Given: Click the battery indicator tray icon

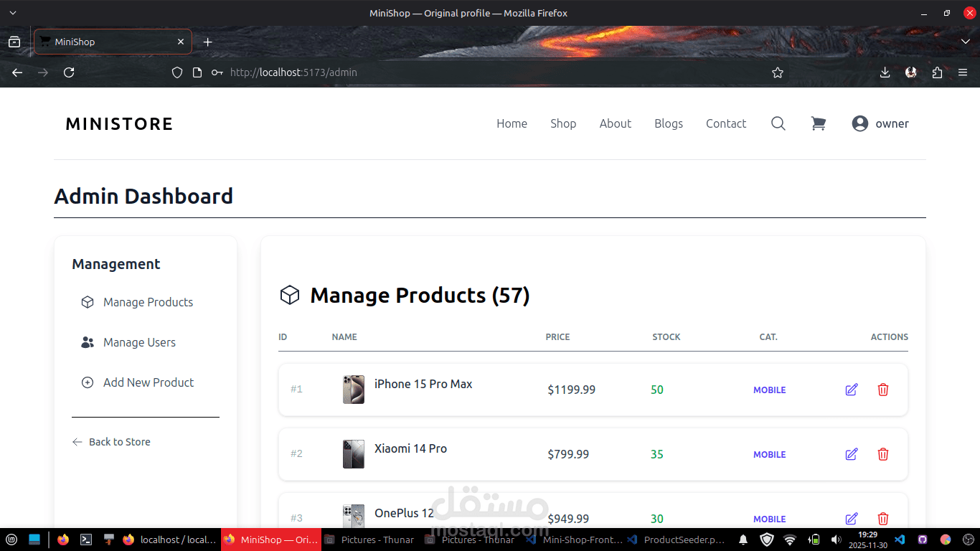Looking at the screenshot, I should [x=814, y=540].
